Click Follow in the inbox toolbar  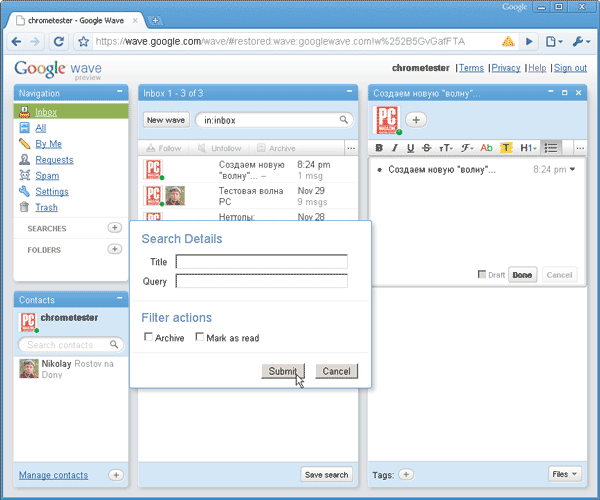point(164,148)
